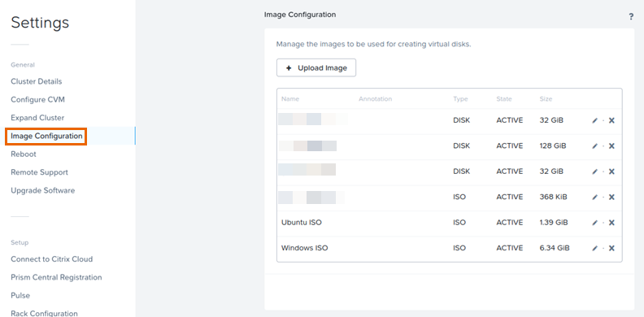Open the help question mark icon
The image size is (644, 317).
(x=631, y=17)
